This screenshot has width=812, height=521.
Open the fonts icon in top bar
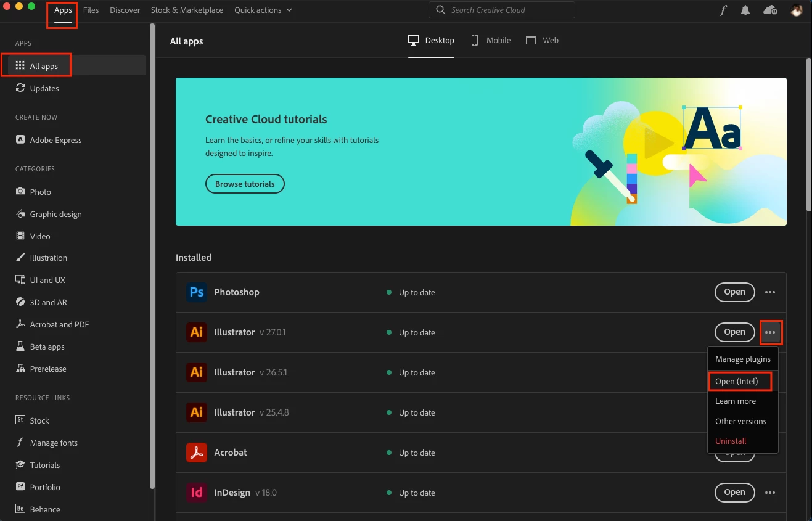(x=723, y=10)
